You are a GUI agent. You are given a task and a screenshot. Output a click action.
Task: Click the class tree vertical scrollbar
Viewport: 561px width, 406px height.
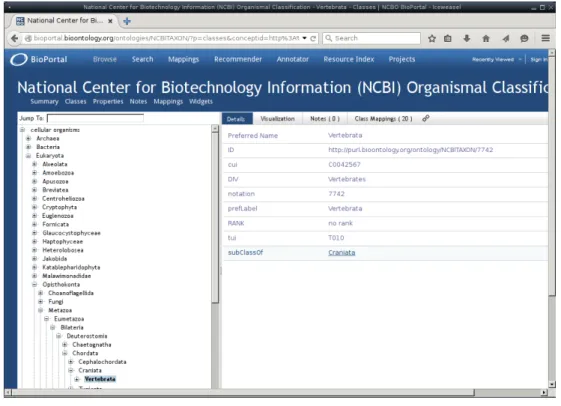click(x=215, y=218)
